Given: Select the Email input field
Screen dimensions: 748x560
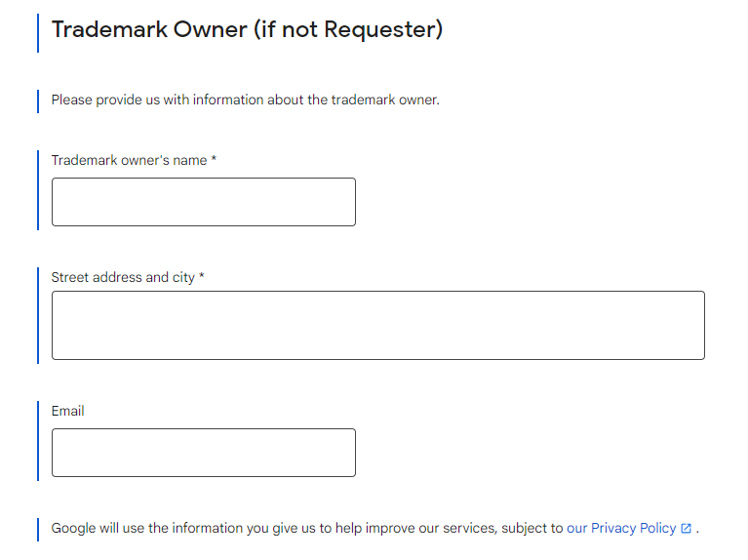Looking at the screenshot, I should click(203, 453).
